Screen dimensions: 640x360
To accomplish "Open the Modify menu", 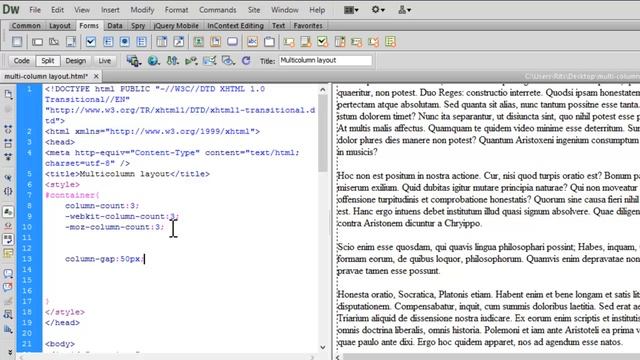I will point(142,10).
